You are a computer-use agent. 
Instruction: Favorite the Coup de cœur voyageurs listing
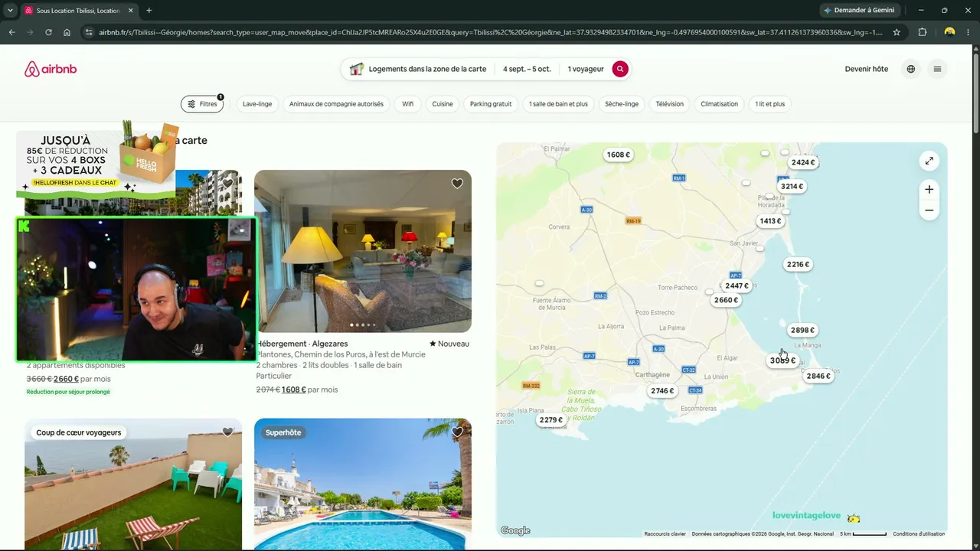tap(227, 432)
